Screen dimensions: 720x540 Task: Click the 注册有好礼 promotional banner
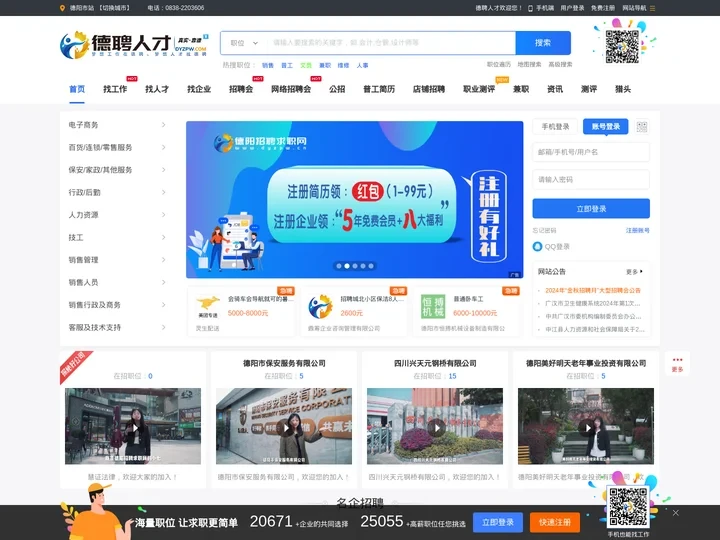click(354, 200)
